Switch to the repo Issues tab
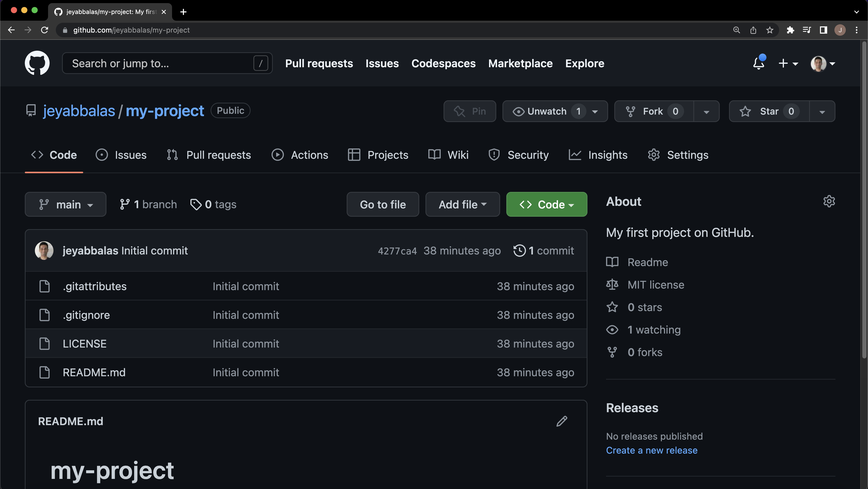Image resolution: width=868 pixels, height=489 pixels. 121,155
